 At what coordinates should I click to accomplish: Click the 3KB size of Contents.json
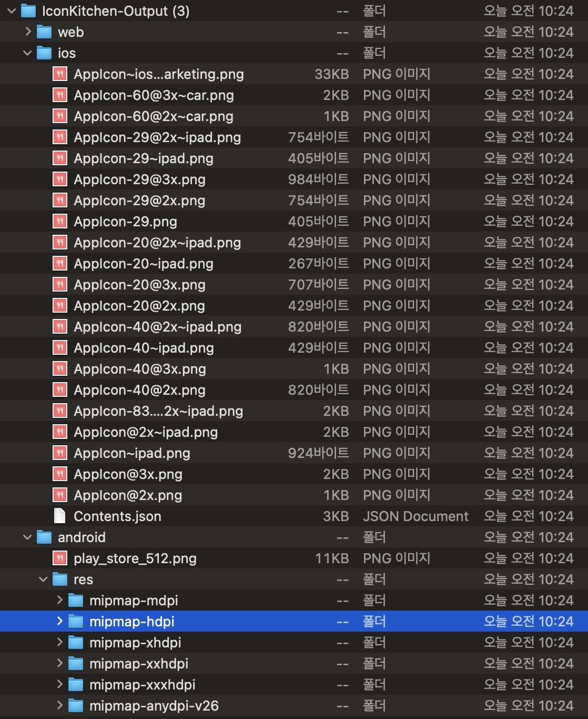pyautogui.click(x=336, y=516)
